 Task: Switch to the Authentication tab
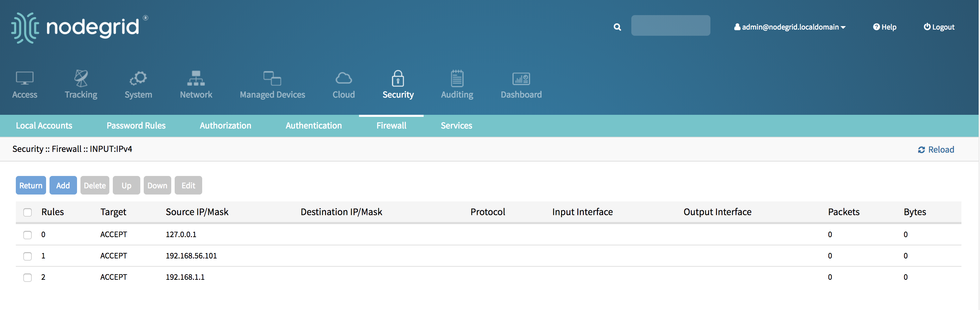(x=314, y=125)
